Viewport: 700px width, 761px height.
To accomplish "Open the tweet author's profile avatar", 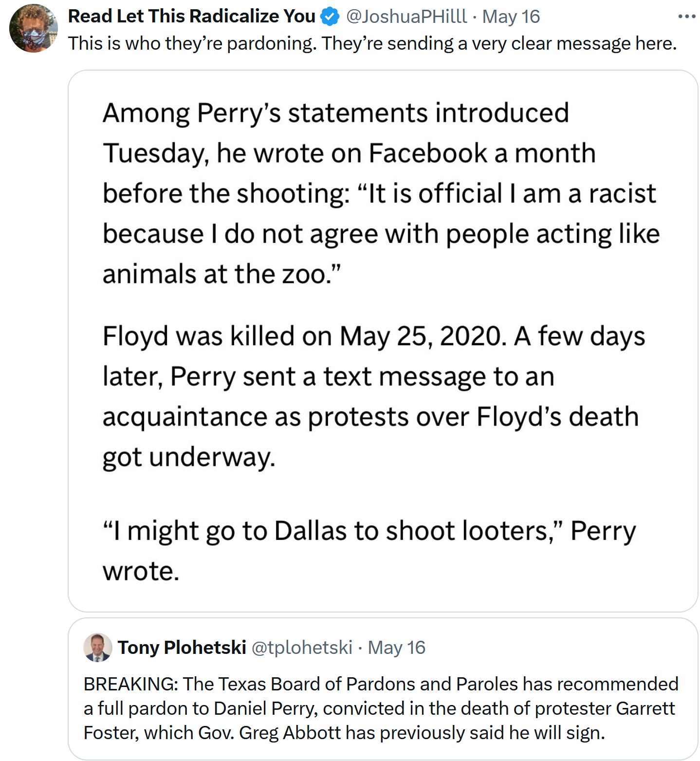I will pos(33,28).
